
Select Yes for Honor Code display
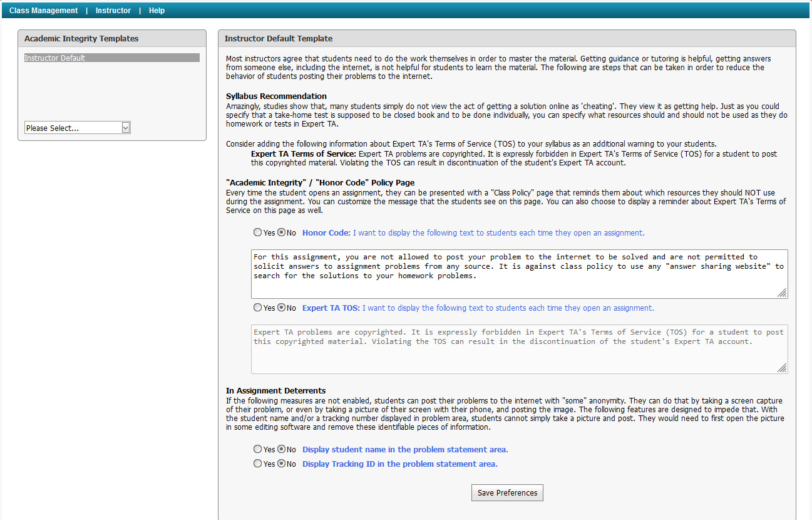[257, 232]
